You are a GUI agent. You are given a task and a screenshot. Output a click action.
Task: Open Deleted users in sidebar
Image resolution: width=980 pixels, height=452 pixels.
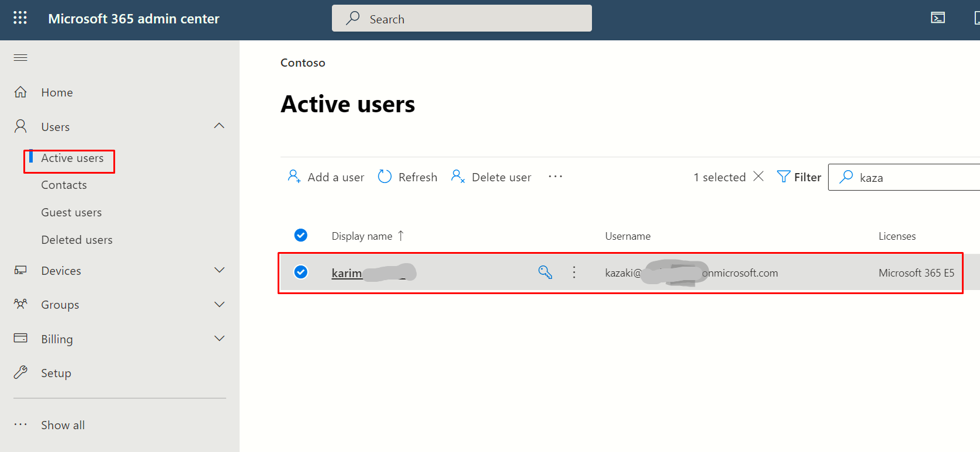[x=77, y=240]
